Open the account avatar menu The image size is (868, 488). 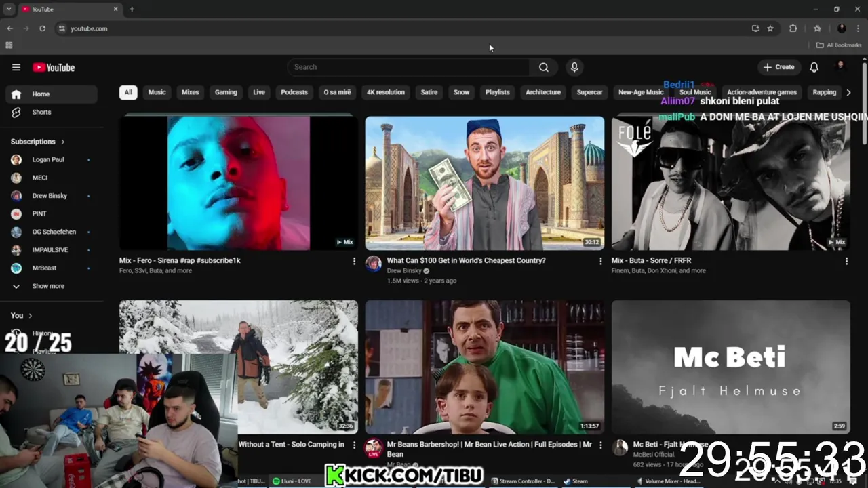click(840, 66)
